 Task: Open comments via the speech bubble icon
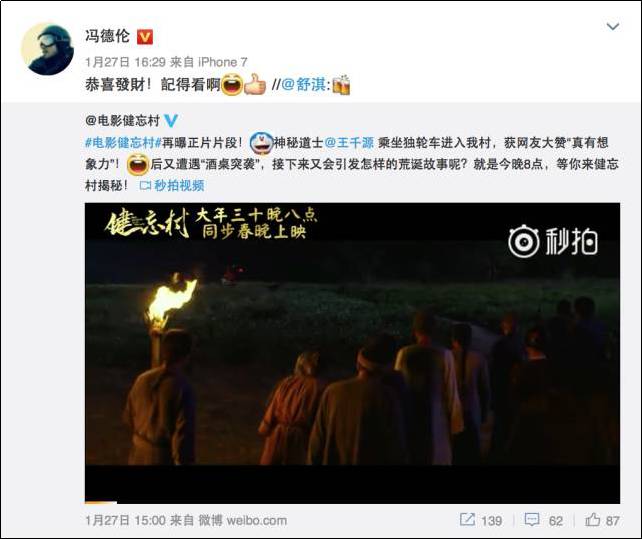[x=532, y=520]
